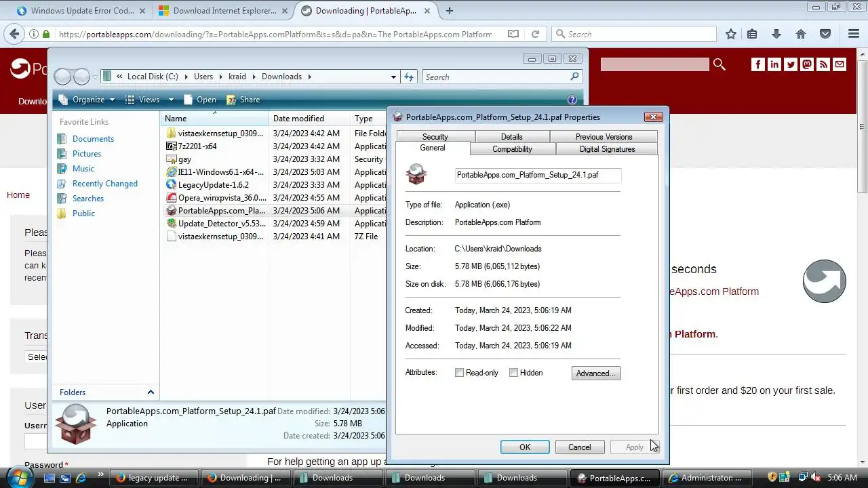Image resolution: width=868 pixels, height=488 pixels.
Task: Open new tab plus button in Firefox
Action: coord(450,10)
